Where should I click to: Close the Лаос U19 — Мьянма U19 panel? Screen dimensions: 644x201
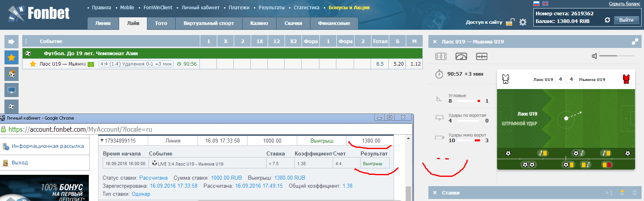pos(435,41)
